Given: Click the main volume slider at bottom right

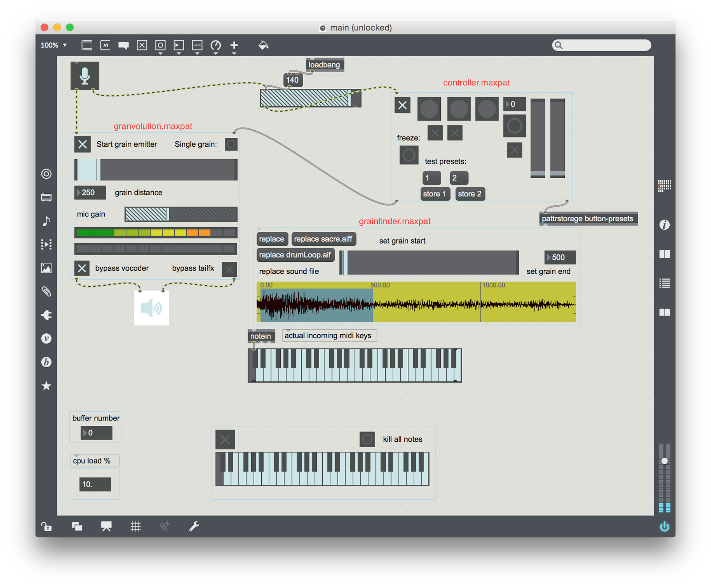Looking at the screenshot, I should pos(664,478).
